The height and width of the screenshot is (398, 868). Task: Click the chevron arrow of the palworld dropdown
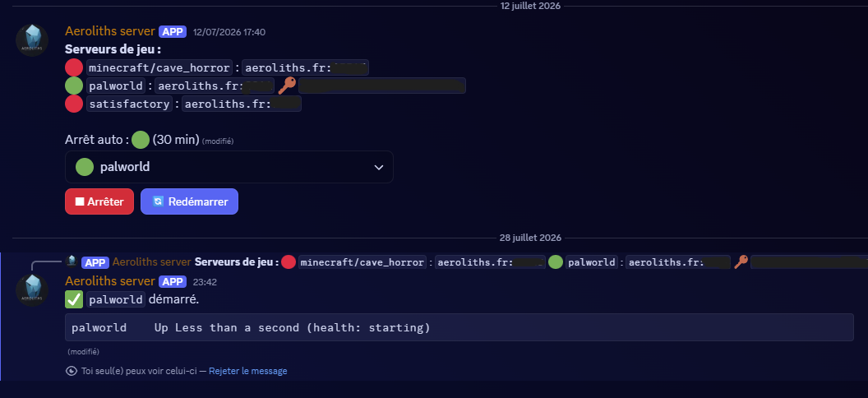pyautogui.click(x=379, y=167)
